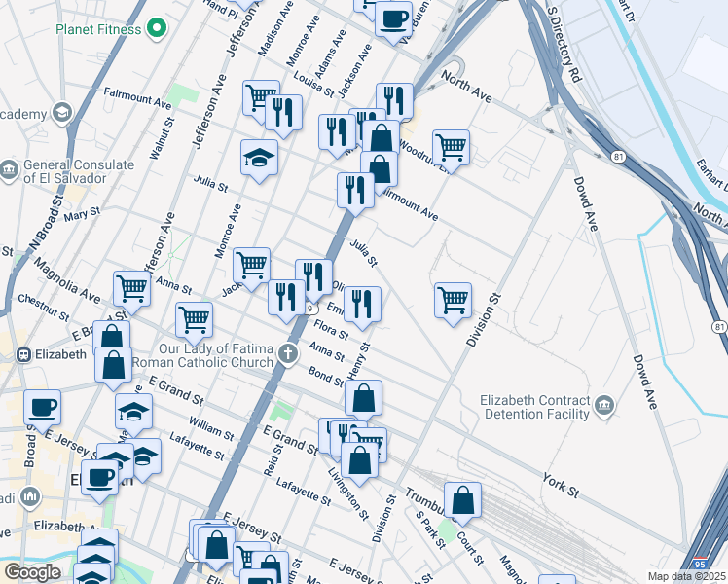Screen dimensions: 728x584
Task: Click the Interstate 95 shield
Action: pyautogui.click(x=701, y=564)
